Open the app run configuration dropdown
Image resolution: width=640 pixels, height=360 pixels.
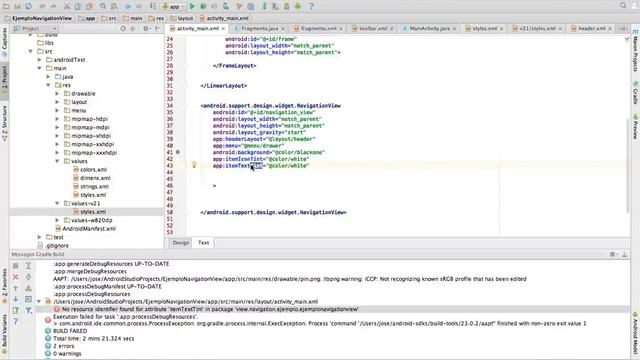173,6
